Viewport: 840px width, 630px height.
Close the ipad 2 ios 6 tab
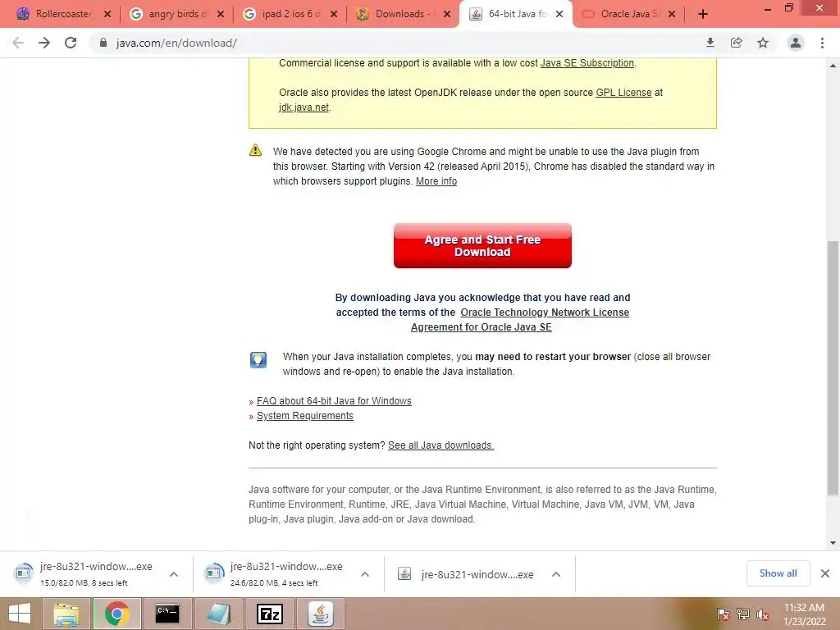[334, 14]
